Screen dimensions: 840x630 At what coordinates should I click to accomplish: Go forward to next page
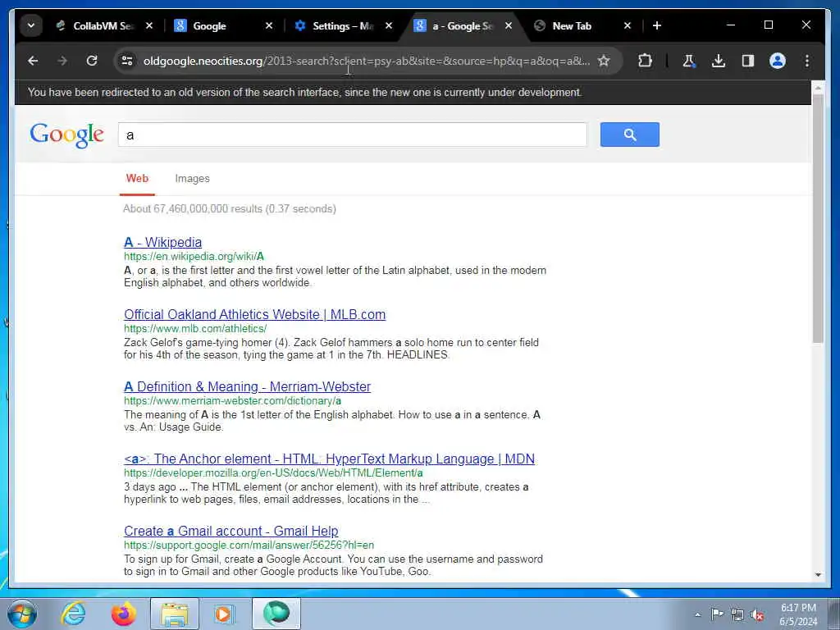pos(62,61)
